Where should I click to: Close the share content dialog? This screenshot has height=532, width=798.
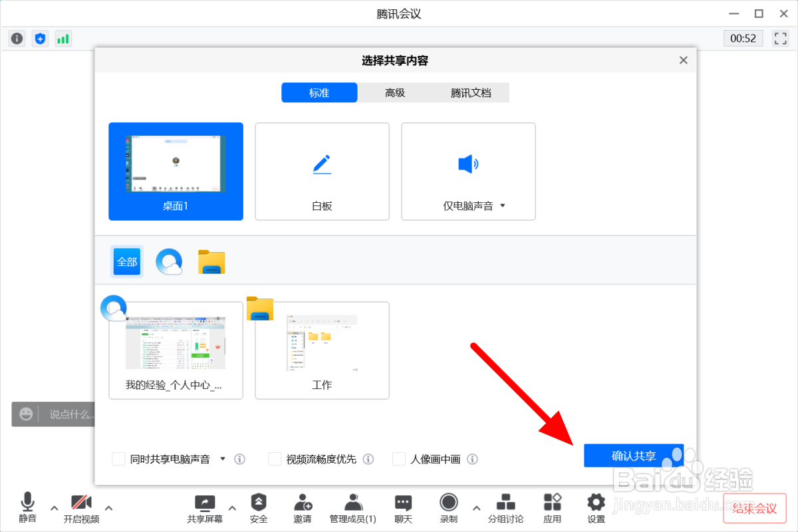click(x=683, y=61)
